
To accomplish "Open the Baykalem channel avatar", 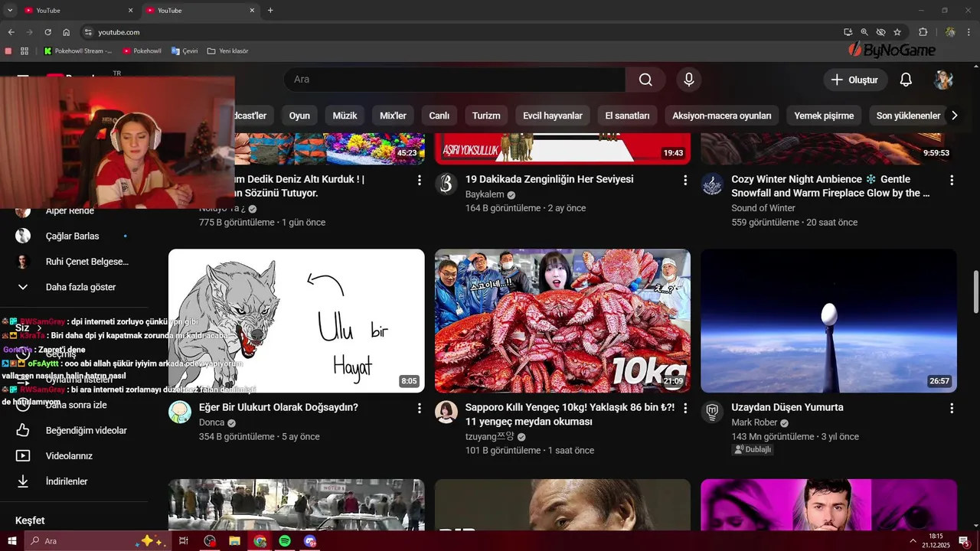I will point(446,184).
